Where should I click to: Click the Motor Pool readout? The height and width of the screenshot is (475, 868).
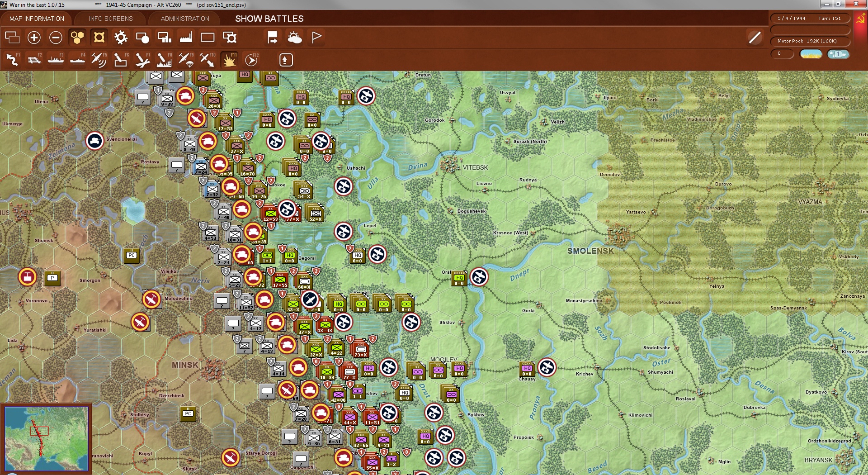(809, 41)
